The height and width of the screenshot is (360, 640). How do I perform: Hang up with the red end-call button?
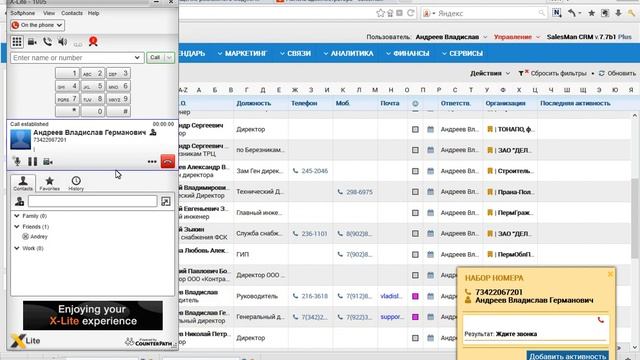167,162
